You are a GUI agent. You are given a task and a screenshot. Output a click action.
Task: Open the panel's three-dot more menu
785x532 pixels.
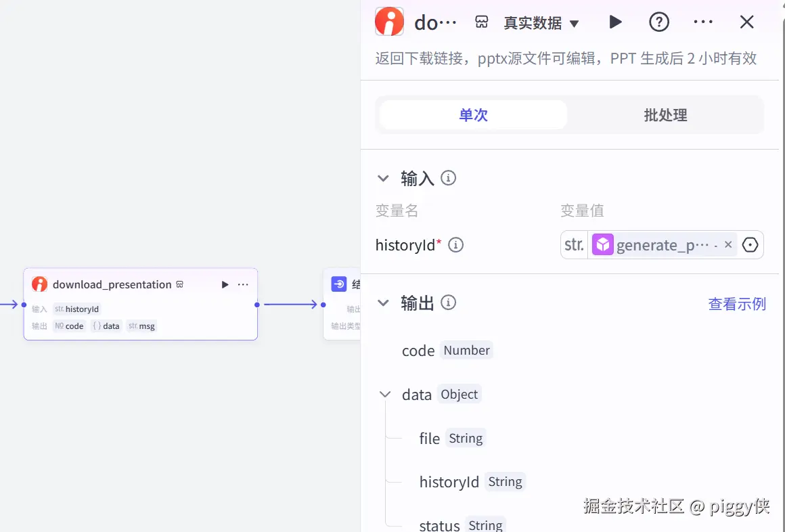[x=703, y=22]
